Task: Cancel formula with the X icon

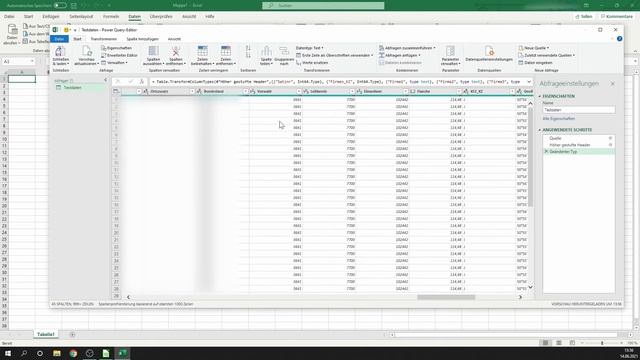Action: tap(118, 82)
